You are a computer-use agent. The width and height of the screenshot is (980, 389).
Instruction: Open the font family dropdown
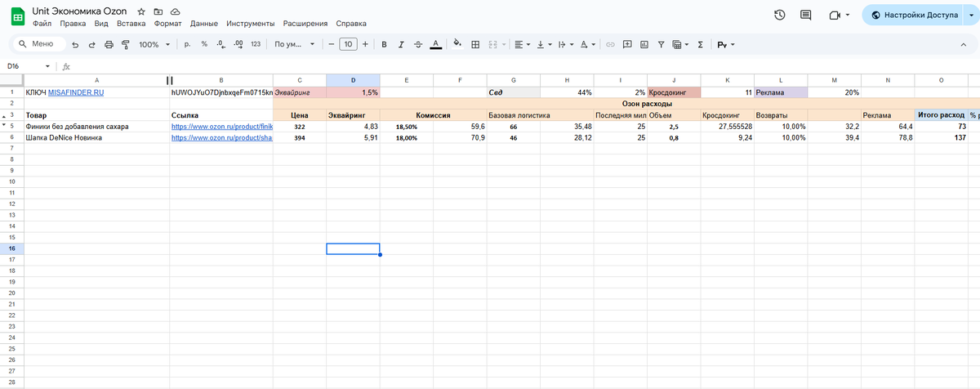(295, 44)
